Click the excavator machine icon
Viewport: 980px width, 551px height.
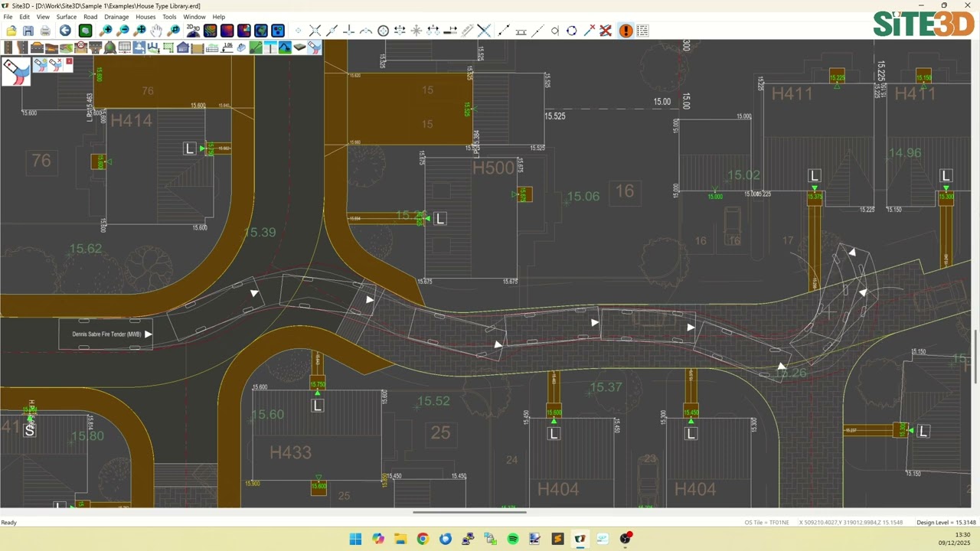(x=285, y=47)
